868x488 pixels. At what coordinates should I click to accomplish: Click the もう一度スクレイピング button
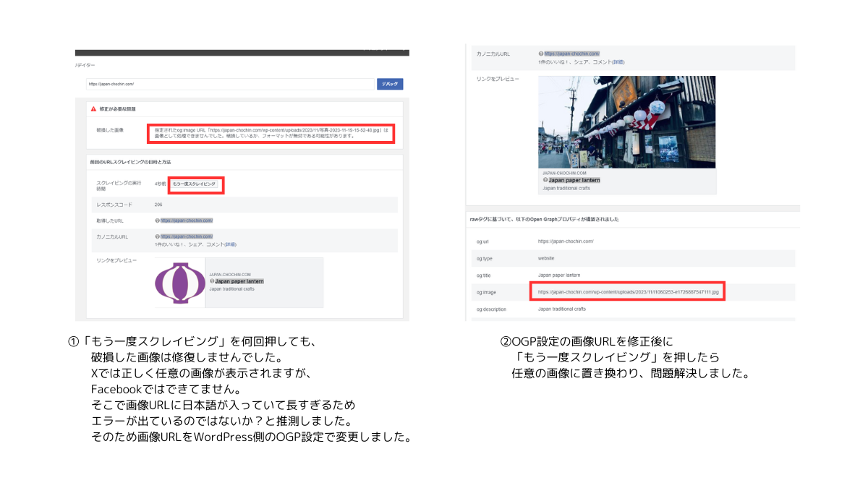point(194,184)
